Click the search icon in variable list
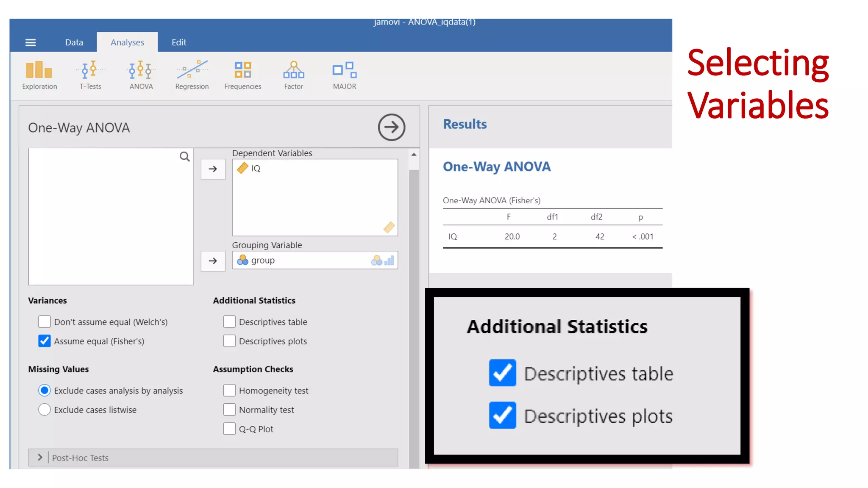The image size is (868, 488). 184,157
